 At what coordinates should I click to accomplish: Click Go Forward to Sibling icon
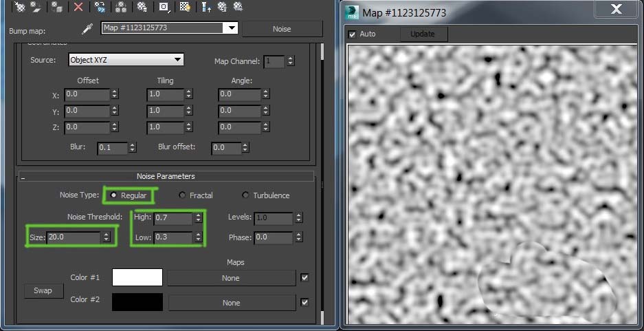pos(238,7)
